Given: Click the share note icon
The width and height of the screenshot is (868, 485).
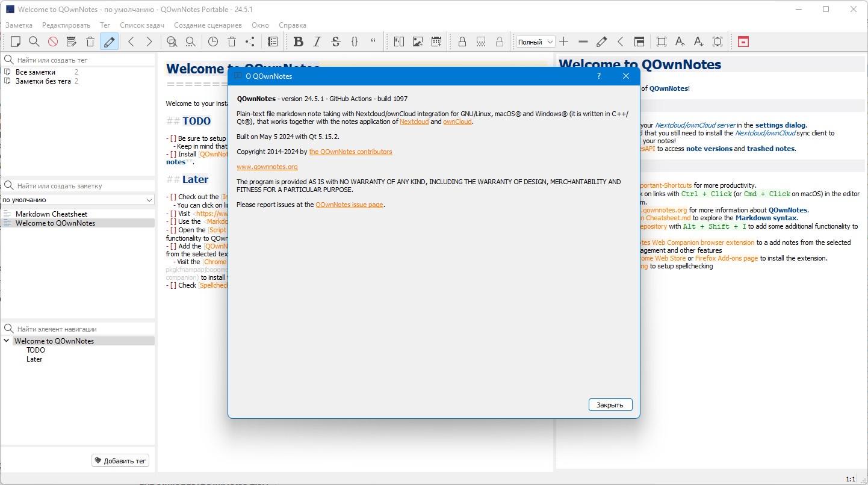Looking at the screenshot, I should 250,42.
